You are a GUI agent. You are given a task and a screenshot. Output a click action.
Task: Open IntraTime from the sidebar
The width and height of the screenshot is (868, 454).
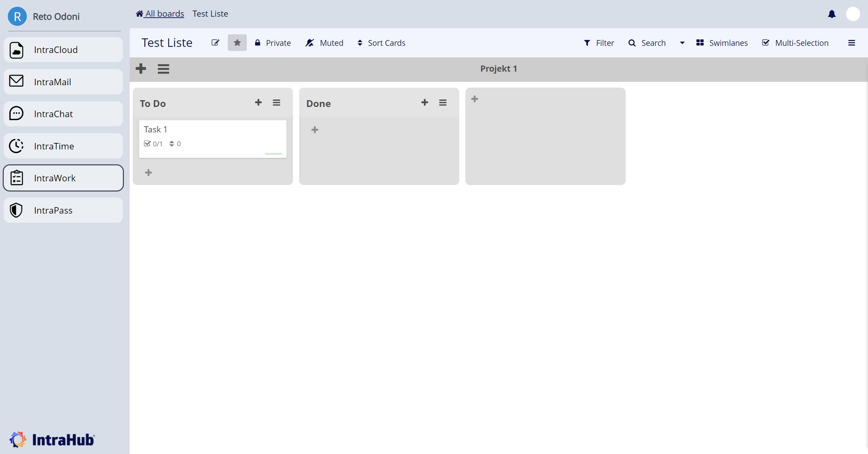click(63, 146)
